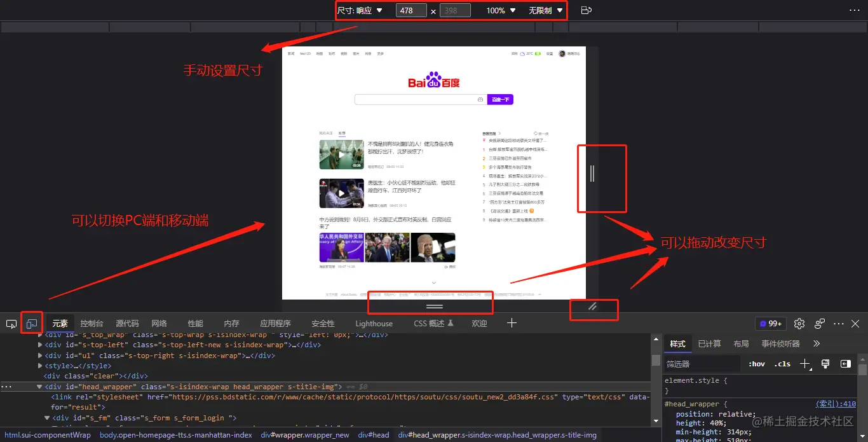Select div#head breadcrumb
Image resolution: width=868 pixels, height=442 pixels.
374,435
